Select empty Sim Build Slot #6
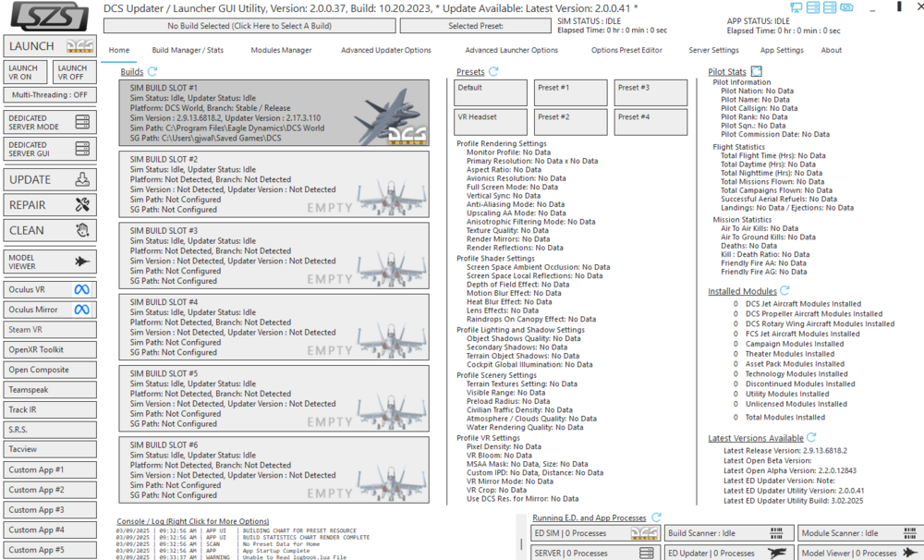The height and width of the screenshot is (560, 924). coord(274,469)
